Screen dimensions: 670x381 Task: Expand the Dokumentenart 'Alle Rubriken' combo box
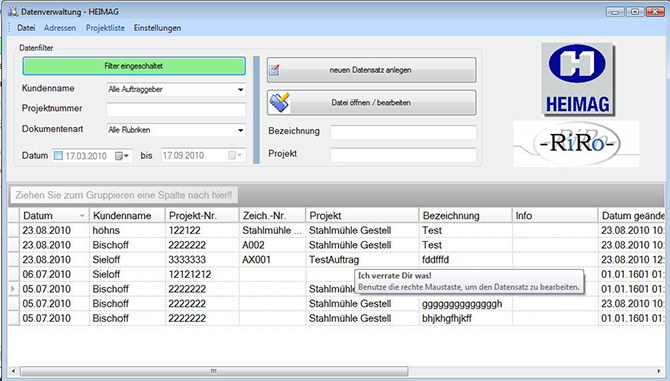coord(241,130)
